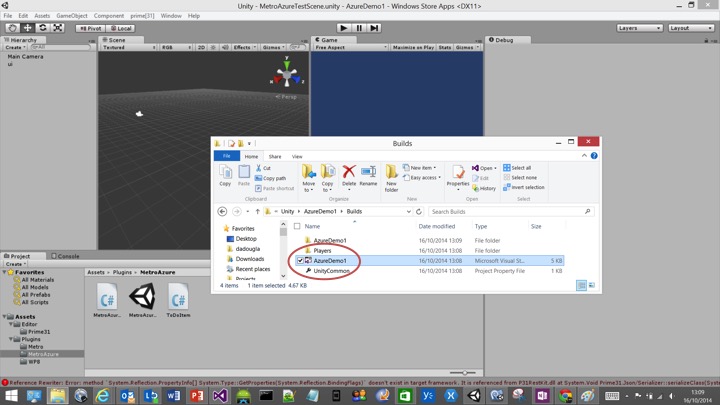Click the Pause button in Unity
This screenshot has height=405, width=720.
click(x=359, y=28)
